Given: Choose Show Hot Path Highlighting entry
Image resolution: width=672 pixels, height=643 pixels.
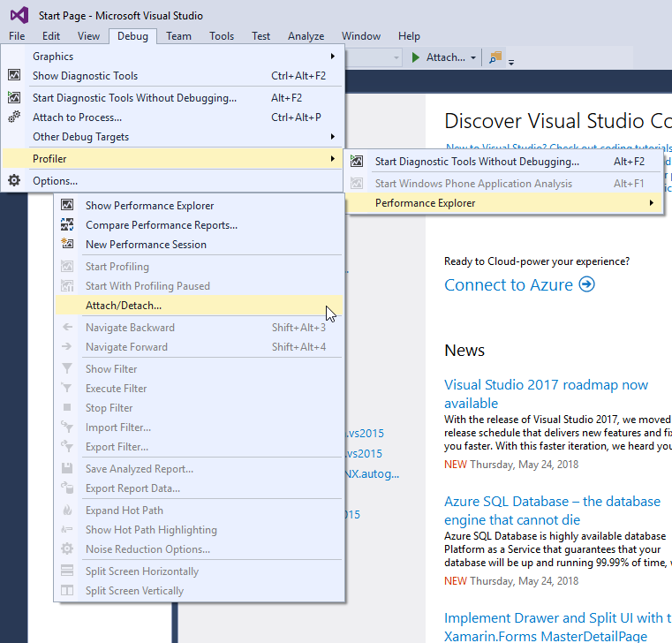Looking at the screenshot, I should click(199, 529).
